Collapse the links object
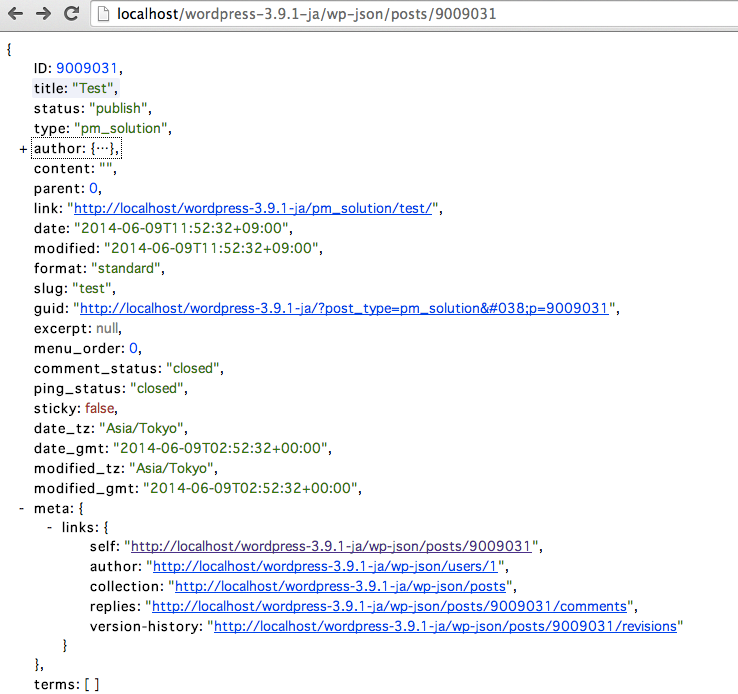The height and width of the screenshot is (694, 738). pyautogui.click(x=50, y=527)
